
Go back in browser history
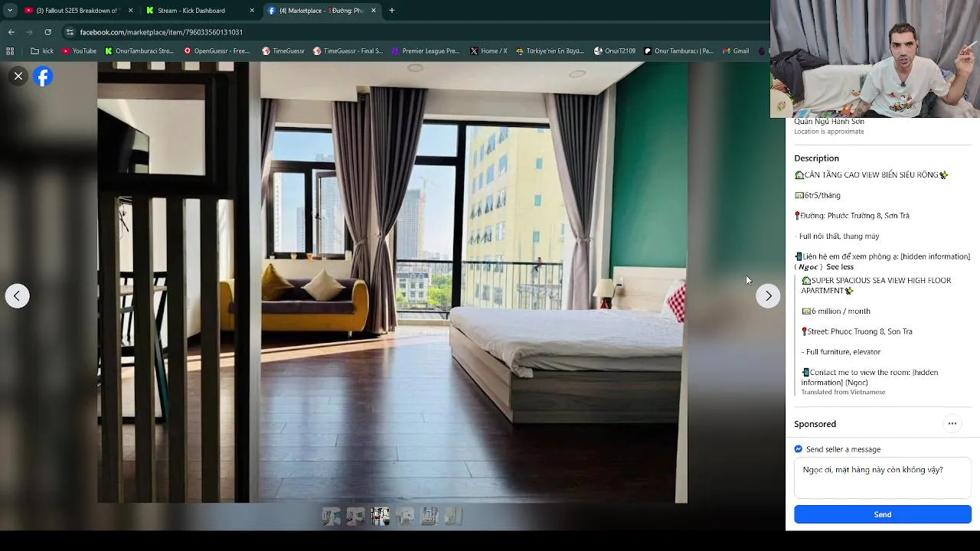(11, 32)
